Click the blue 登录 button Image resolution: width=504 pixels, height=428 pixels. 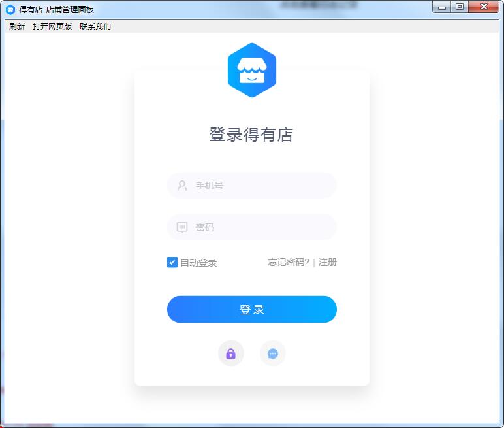pos(252,309)
